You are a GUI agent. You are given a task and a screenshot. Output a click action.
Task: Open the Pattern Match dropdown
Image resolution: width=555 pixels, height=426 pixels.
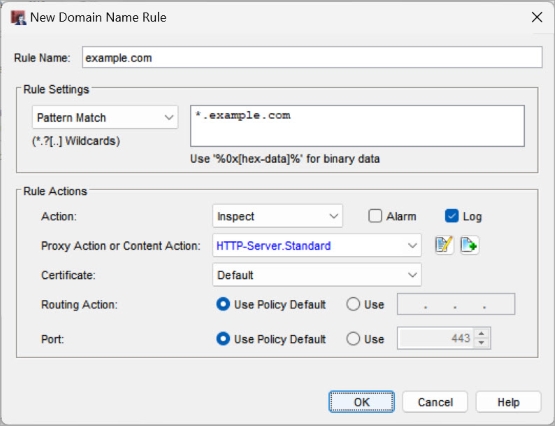click(x=105, y=117)
